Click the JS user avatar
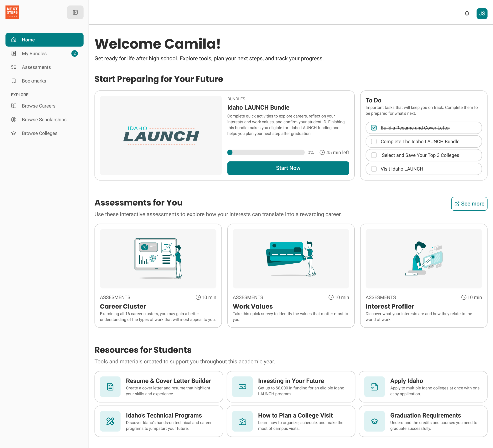This screenshot has width=493, height=448. coord(481,14)
